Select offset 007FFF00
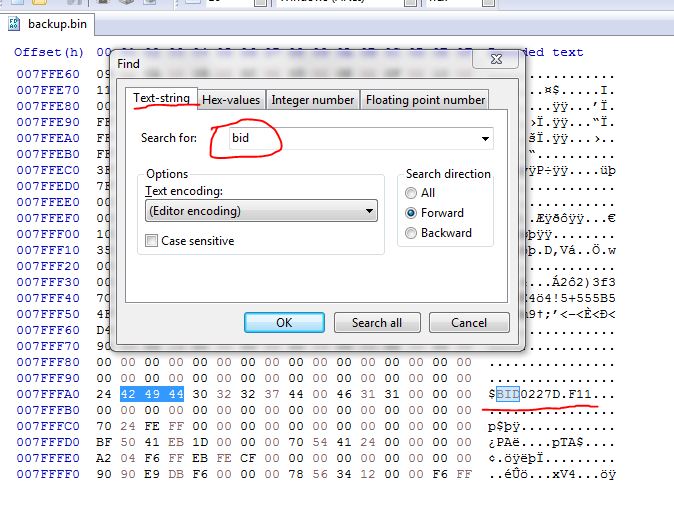The height and width of the screenshot is (521, 674). point(48,234)
